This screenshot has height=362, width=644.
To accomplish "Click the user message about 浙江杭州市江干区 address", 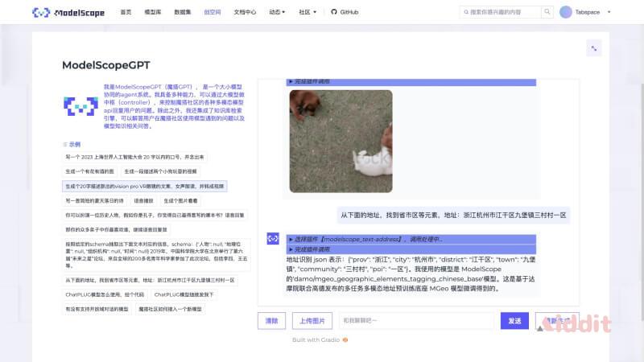I will coord(453,215).
